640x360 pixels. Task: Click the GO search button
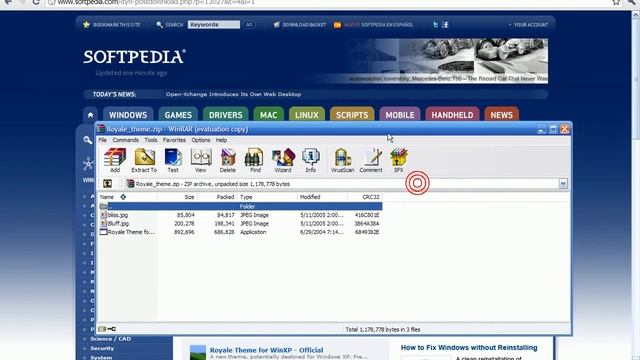pos(249,24)
